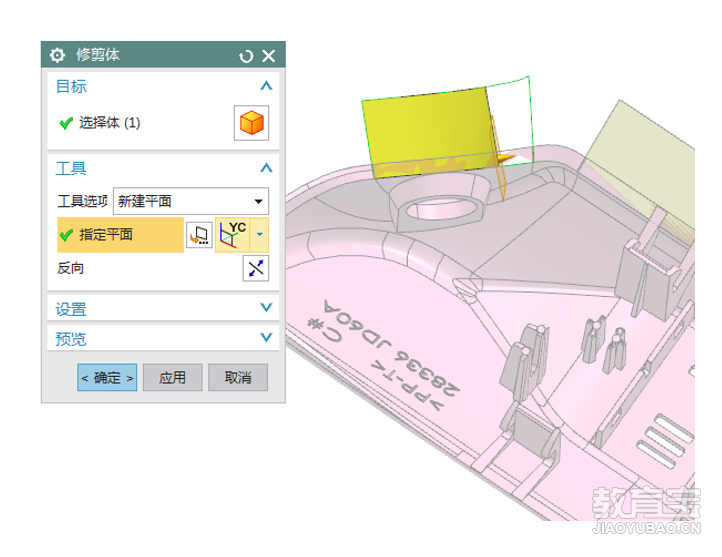Image resolution: width=722 pixels, height=557 pixels.
Task: Click the 应用 button
Action: click(x=173, y=377)
